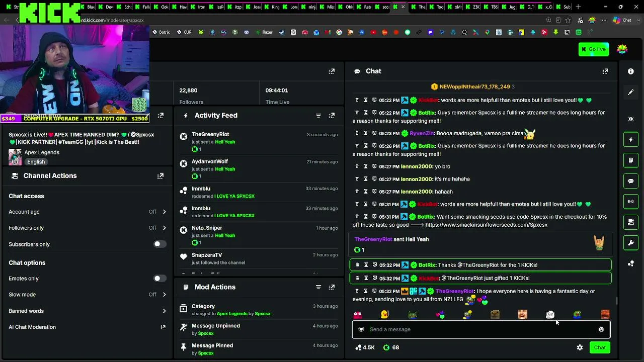Click the green Chat send button
644x362 pixels.
coord(600,347)
